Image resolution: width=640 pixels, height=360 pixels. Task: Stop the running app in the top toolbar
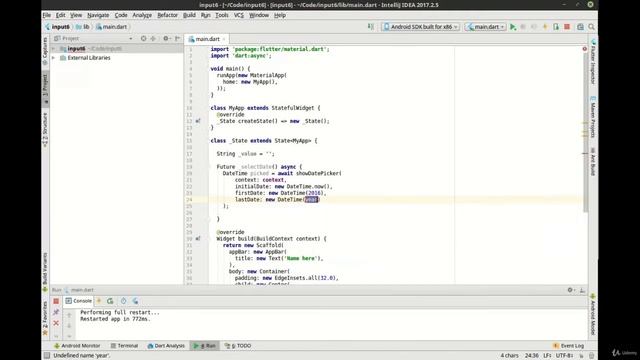click(x=567, y=27)
